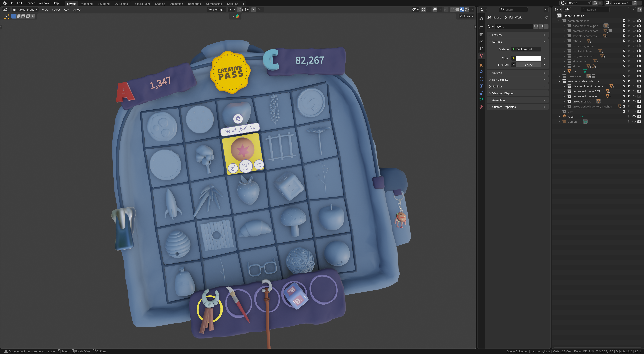Viewport: 644px width, 354px height.
Task: Switch viewport to rendered shading
Action: pos(467,10)
